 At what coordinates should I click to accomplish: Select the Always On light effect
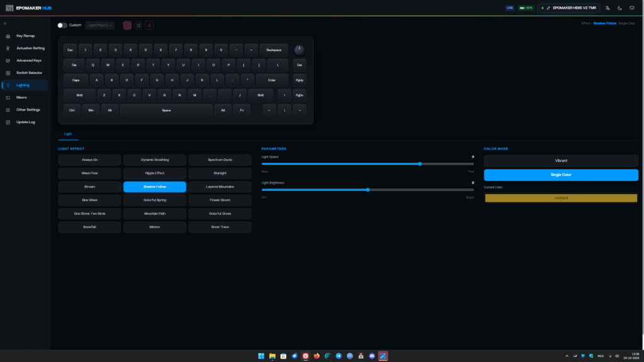[x=89, y=160]
